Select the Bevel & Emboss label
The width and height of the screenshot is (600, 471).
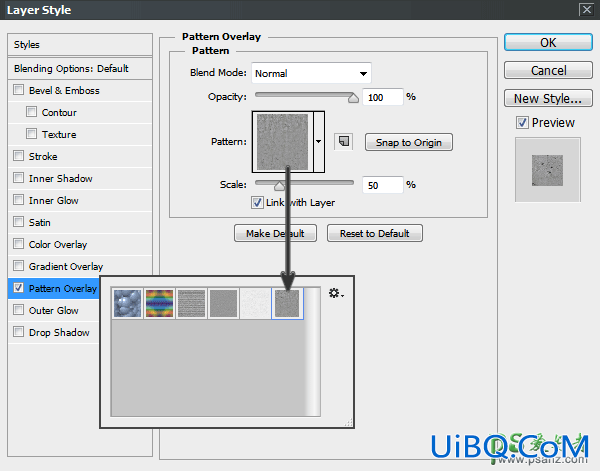click(64, 91)
